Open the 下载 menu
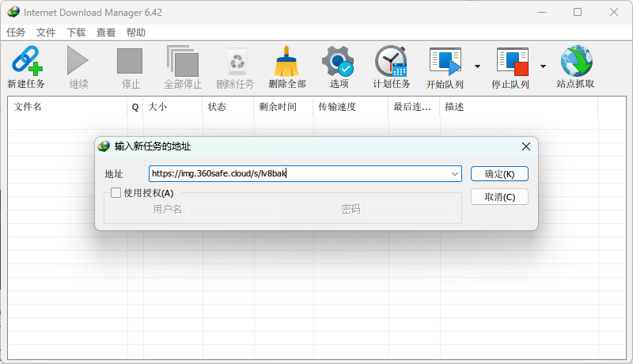 coord(76,32)
